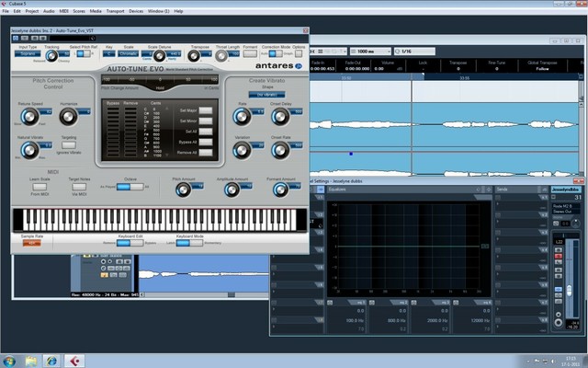Click the Humanize knob

pos(68,117)
